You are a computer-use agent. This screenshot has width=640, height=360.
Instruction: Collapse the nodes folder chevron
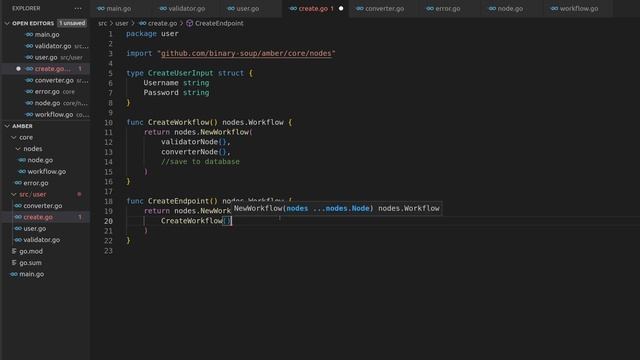[x=18, y=149]
